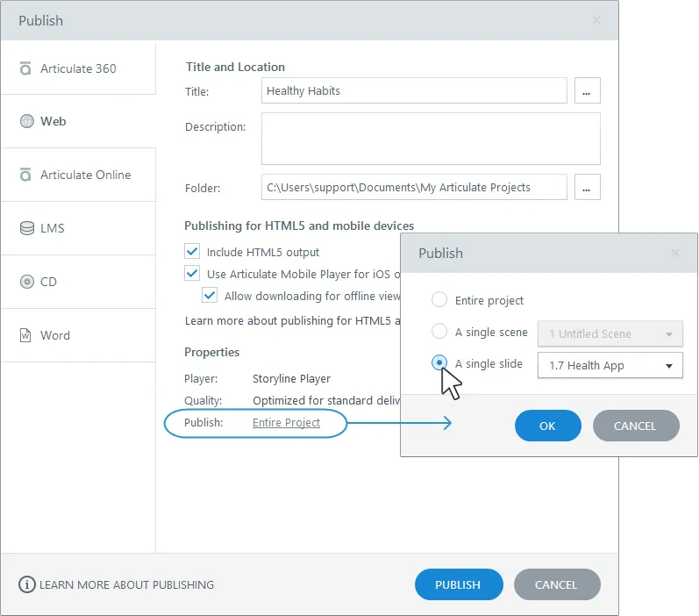Screen dimensions: 699x616
Task: Click the ellipsis button next to Title
Action: [x=587, y=90]
